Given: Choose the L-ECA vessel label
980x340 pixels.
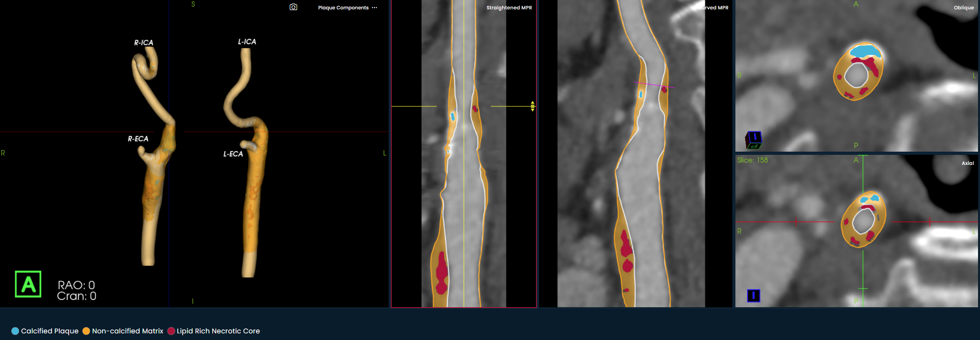Looking at the screenshot, I should [233, 154].
